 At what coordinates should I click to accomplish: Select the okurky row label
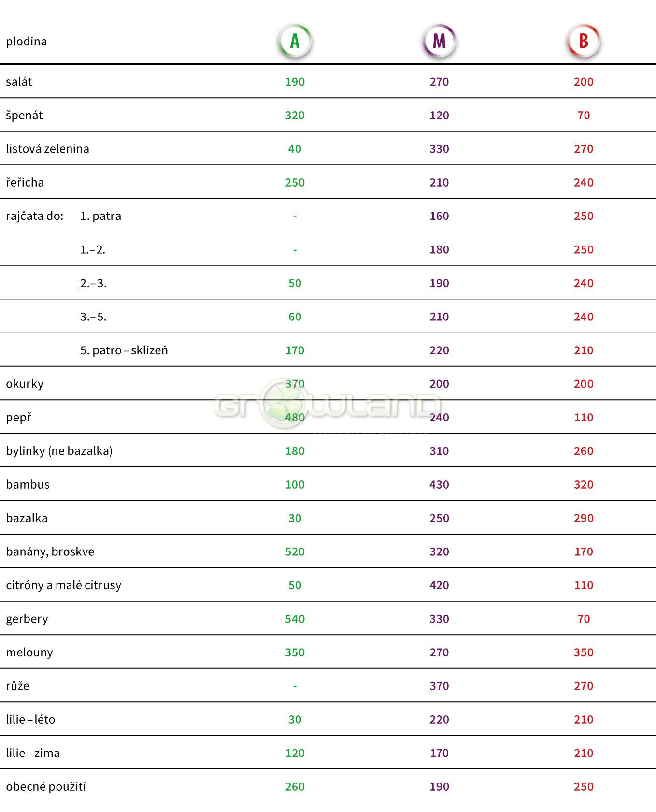click(x=25, y=384)
